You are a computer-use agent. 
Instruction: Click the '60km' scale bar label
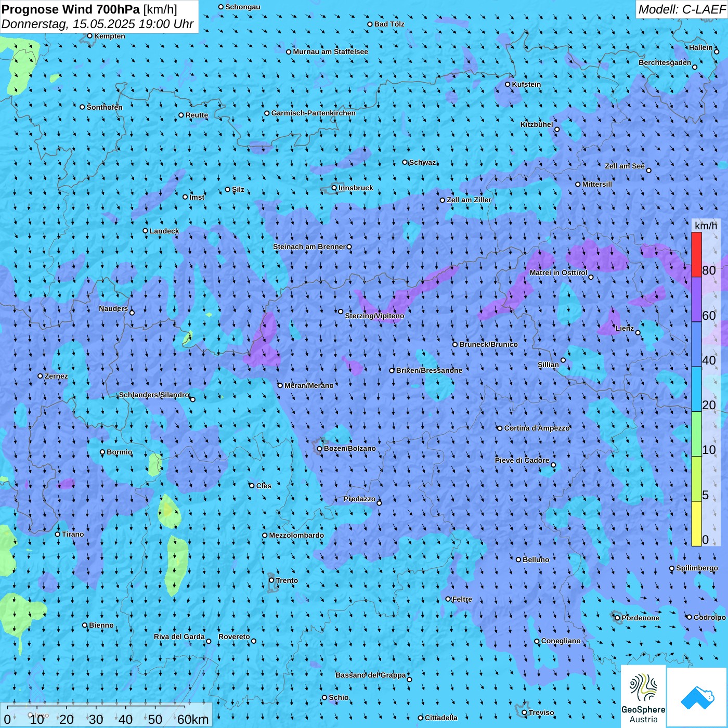[x=192, y=719]
